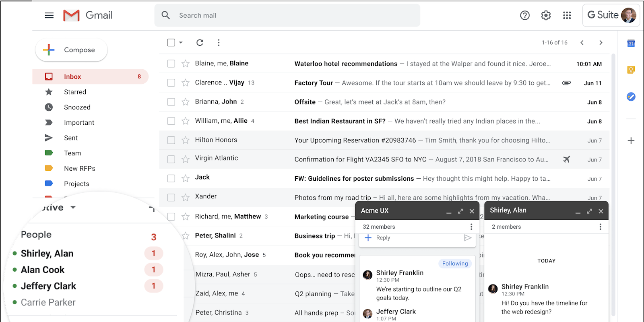
Task: Open the settings gear menu
Action: 546,15
